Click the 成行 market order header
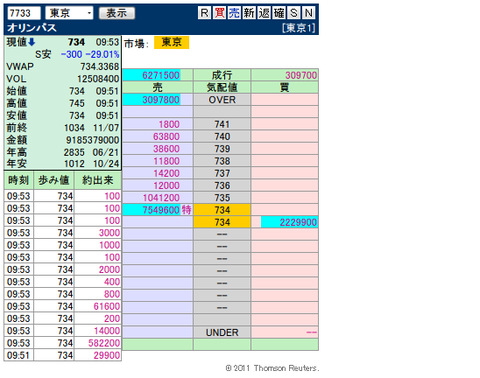The width and height of the screenshot is (480, 378). 222,75
